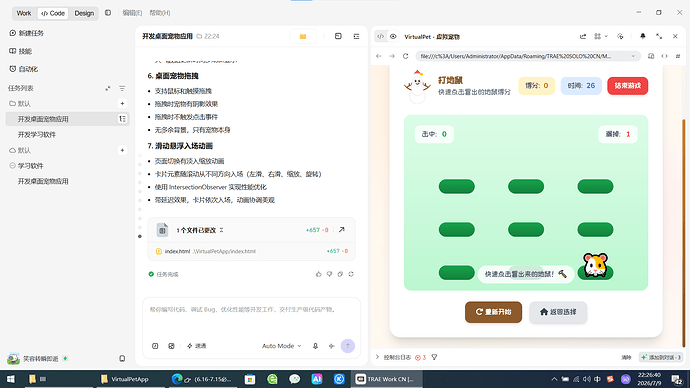Switch to the Work tab
Viewport: 690px width, 388px height.
pos(24,13)
